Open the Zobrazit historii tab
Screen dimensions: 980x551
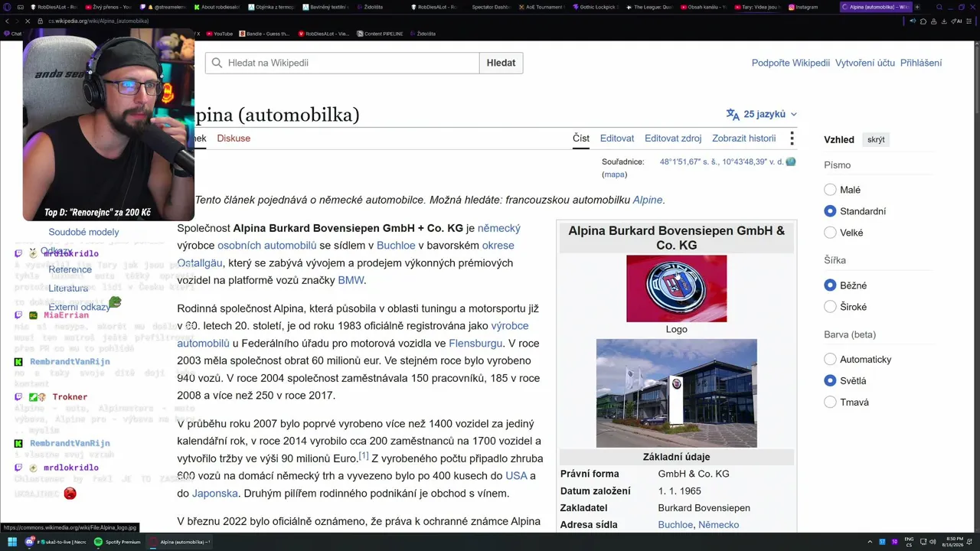click(x=744, y=139)
